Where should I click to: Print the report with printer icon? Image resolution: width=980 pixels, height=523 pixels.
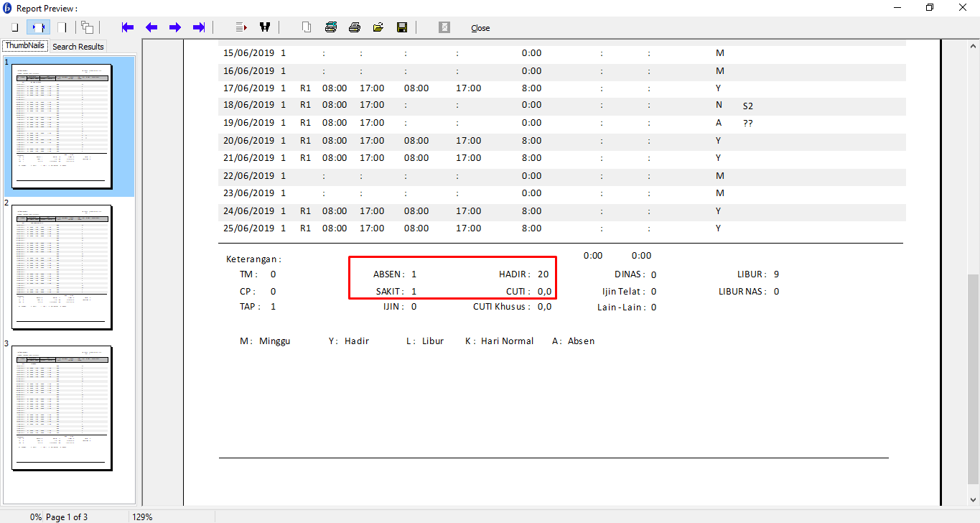[355, 27]
